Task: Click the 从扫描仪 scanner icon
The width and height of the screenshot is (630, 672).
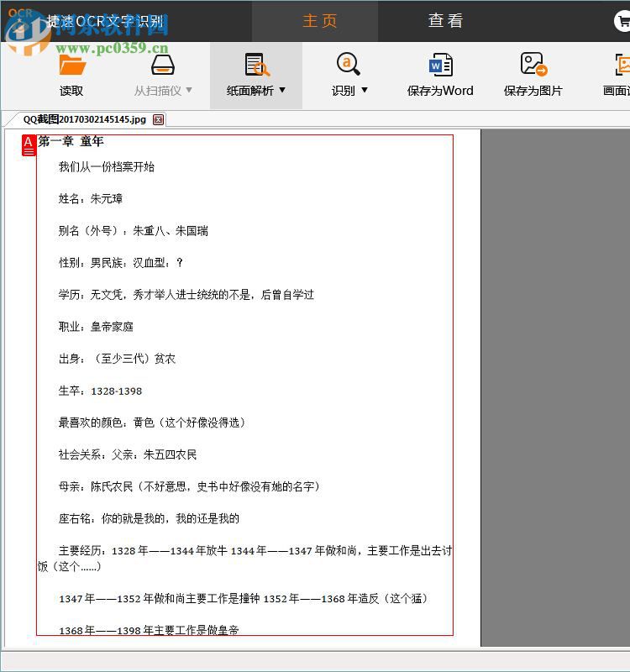Action: [x=163, y=66]
